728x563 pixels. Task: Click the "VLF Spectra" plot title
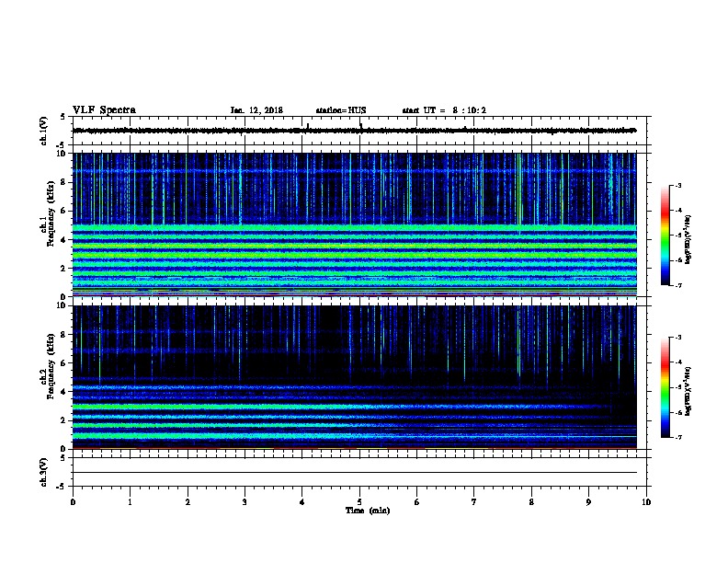coord(104,110)
